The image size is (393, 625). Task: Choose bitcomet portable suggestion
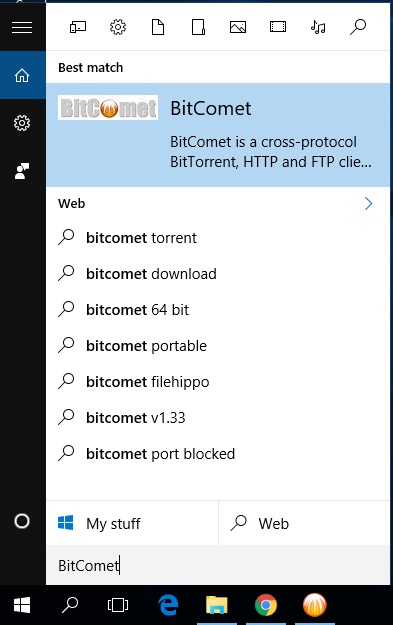click(x=218, y=346)
